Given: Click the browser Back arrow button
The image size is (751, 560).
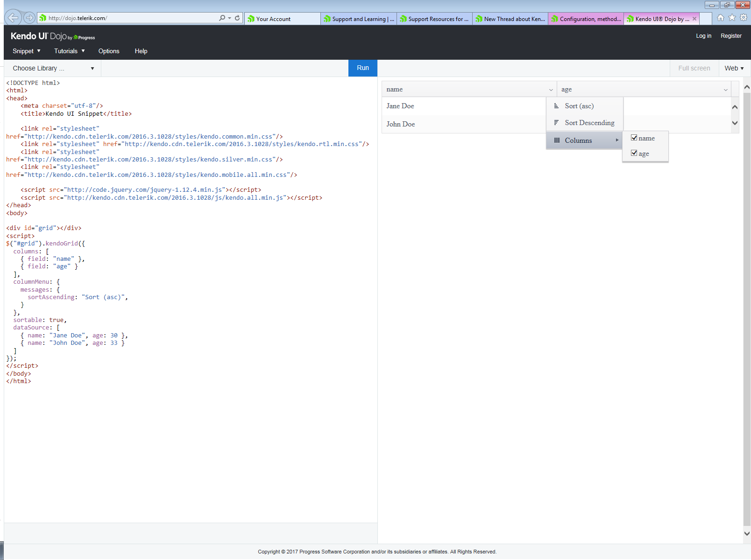Looking at the screenshot, I should [13, 18].
